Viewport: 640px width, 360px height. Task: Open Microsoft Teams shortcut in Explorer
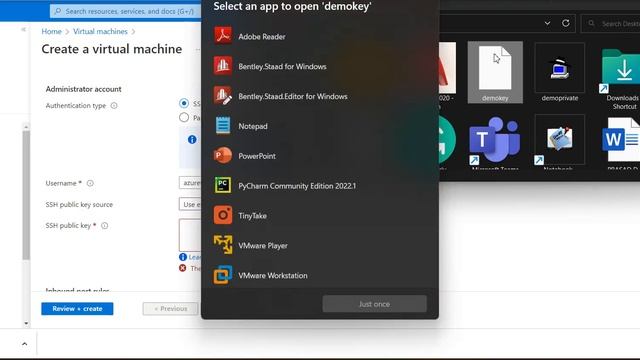click(x=495, y=141)
